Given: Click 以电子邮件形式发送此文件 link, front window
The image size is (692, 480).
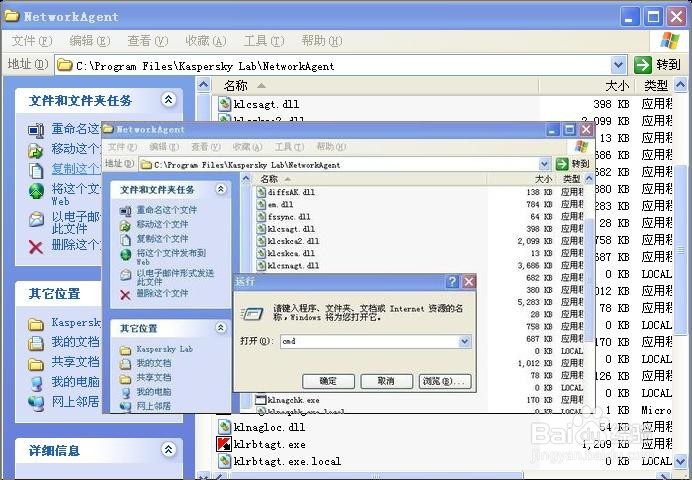Looking at the screenshot, I should [175, 277].
